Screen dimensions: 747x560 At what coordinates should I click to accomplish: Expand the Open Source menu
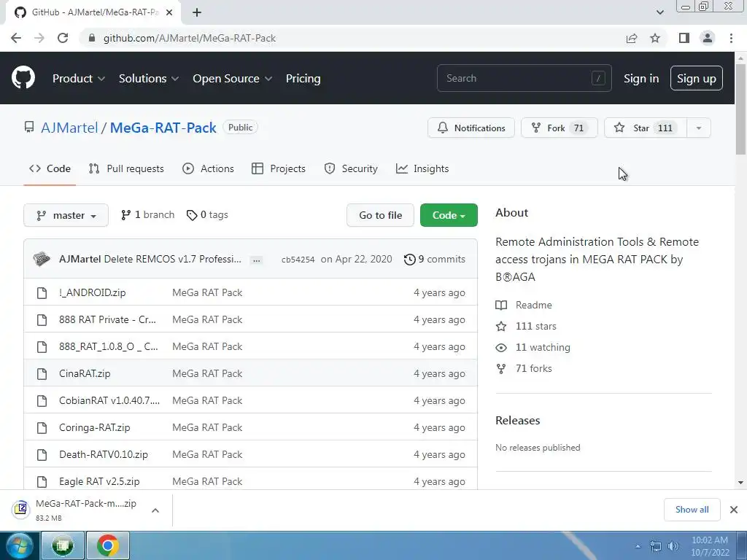click(x=233, y=79)
